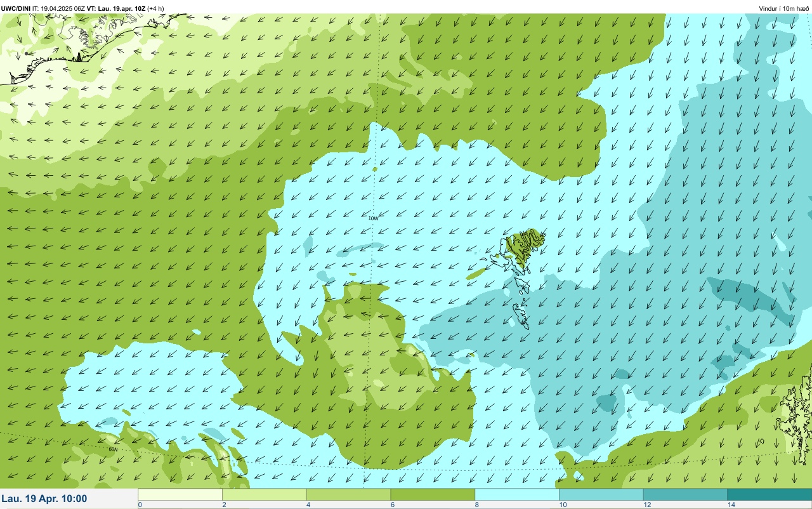Click the pale yellow 0–2 legend swatch
Viewport: 812px width, 509px height.
(180, 494)
